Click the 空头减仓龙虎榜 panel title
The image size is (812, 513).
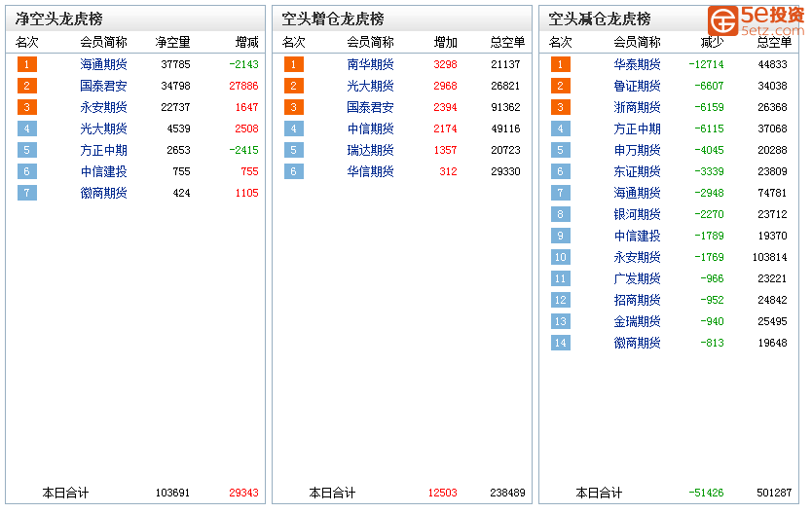click(x=600, y=19)
